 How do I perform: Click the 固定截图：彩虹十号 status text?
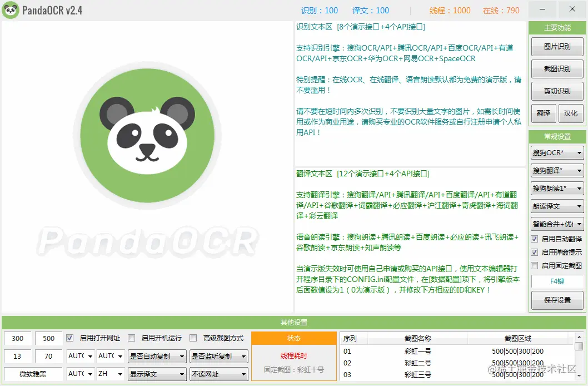tap(293, 369)
